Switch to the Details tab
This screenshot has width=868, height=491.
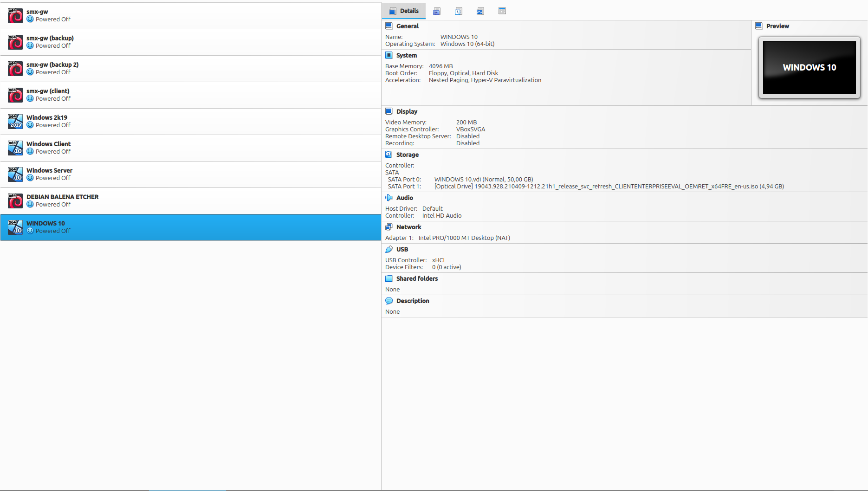pyautogui.click(x=404, y=11)
